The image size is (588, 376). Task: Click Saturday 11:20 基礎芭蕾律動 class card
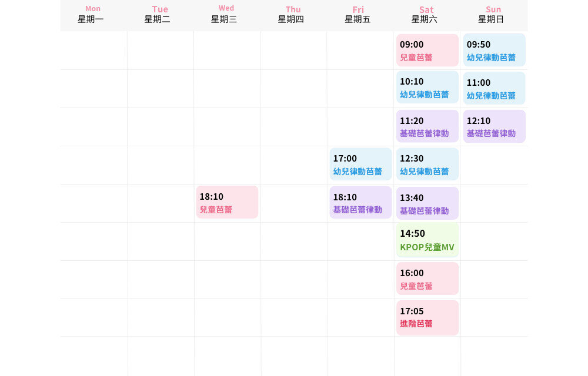click(x=427, y=126)
